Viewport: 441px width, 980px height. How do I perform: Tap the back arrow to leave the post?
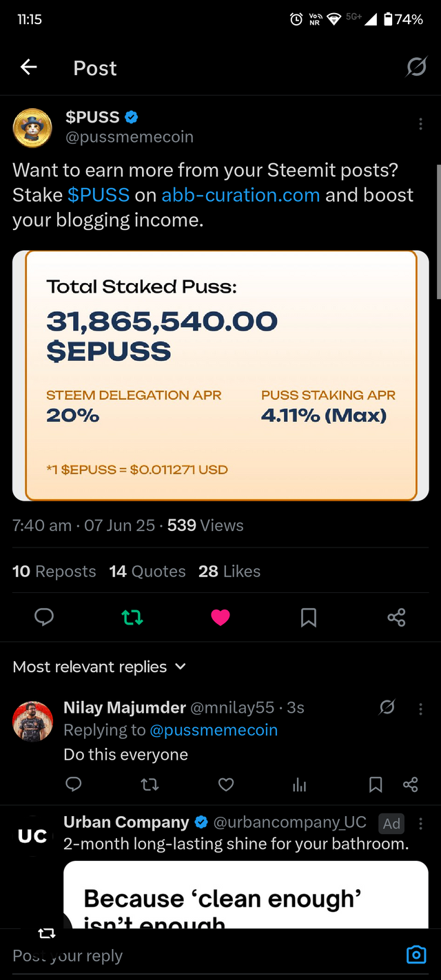[28, 67]
